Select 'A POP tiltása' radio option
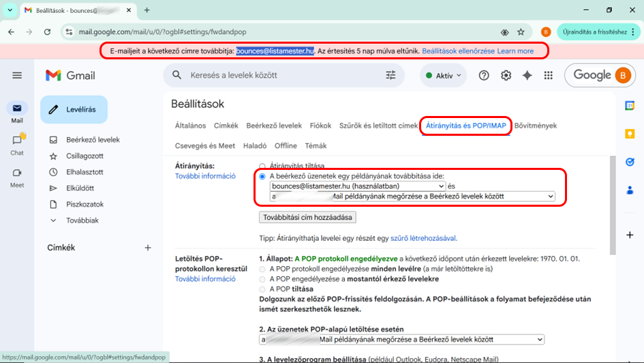Image resolution: width=644 pixels, height=363 pixels. click(x=262, y=289)
